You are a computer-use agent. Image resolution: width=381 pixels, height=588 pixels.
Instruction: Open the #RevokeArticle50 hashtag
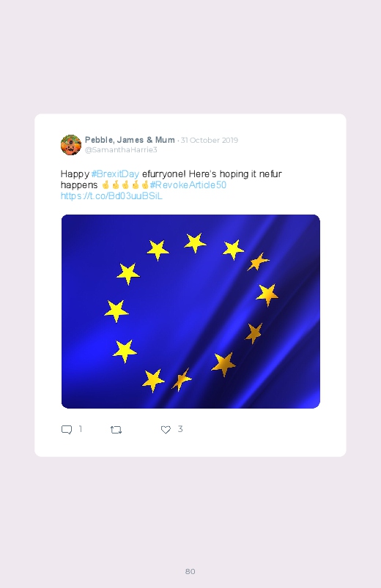point(188,185)
